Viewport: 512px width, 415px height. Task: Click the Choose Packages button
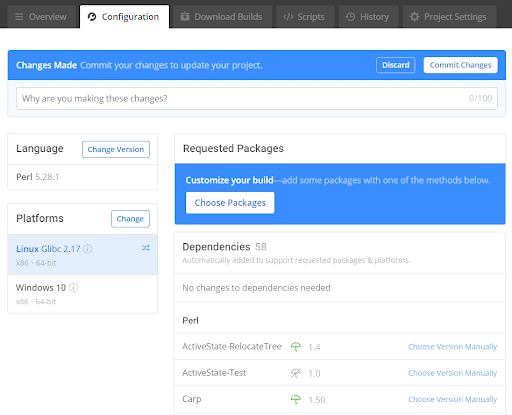[230, 203]
